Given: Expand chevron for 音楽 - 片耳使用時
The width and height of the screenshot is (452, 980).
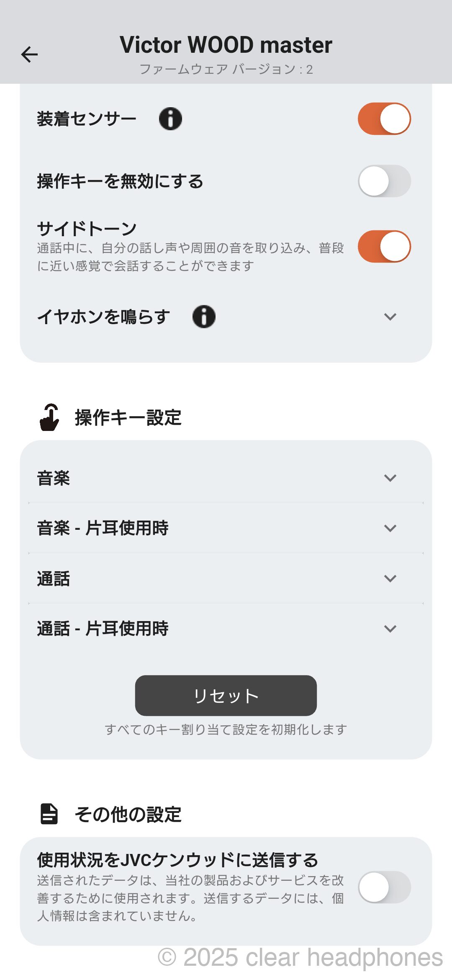Looking at the screenshot, I should (x=390, y=528).
